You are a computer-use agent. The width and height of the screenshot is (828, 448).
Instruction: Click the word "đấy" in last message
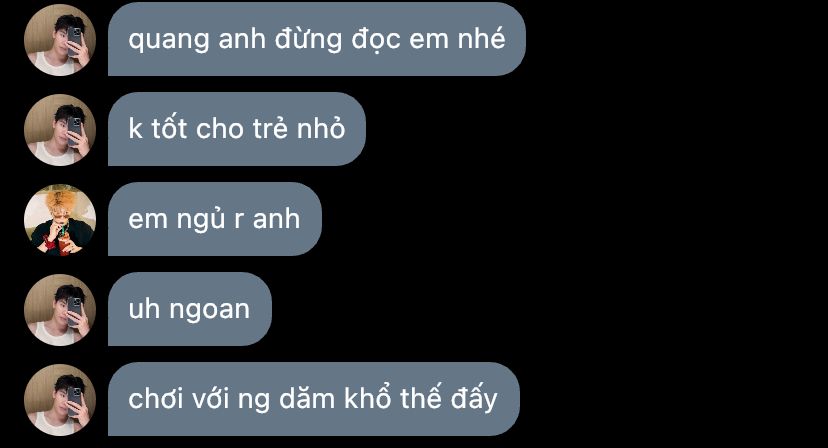474,399
